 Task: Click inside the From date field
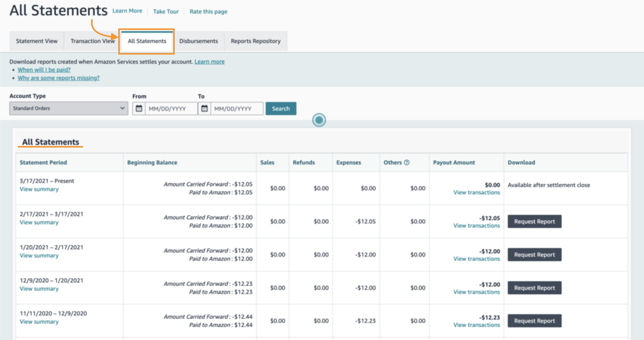pyautogui.click(x=171, y=109)
